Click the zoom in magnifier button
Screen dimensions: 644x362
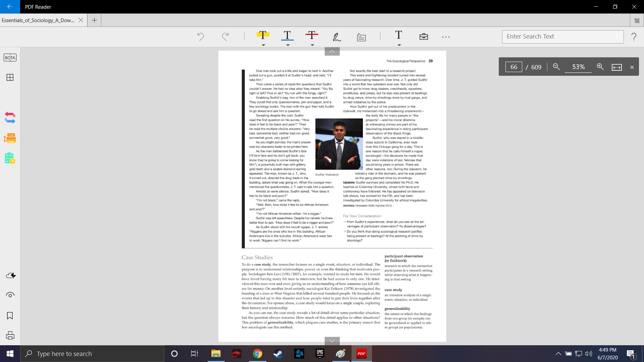tap(600, 67)
